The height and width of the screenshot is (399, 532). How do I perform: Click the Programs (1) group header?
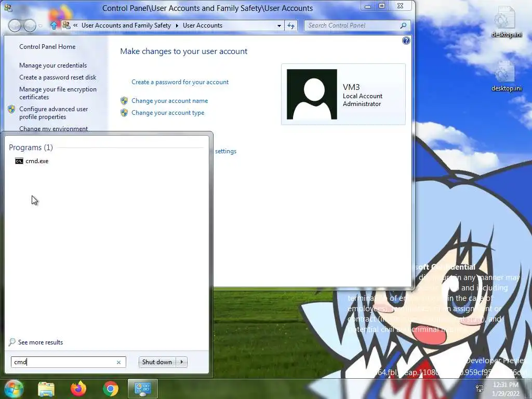(31, 148)
